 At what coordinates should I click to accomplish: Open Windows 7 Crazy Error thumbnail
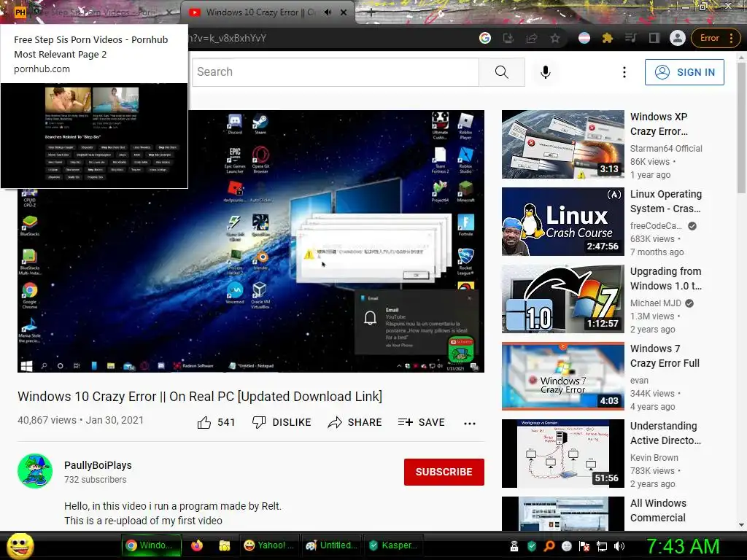click(x=563, y=376)
